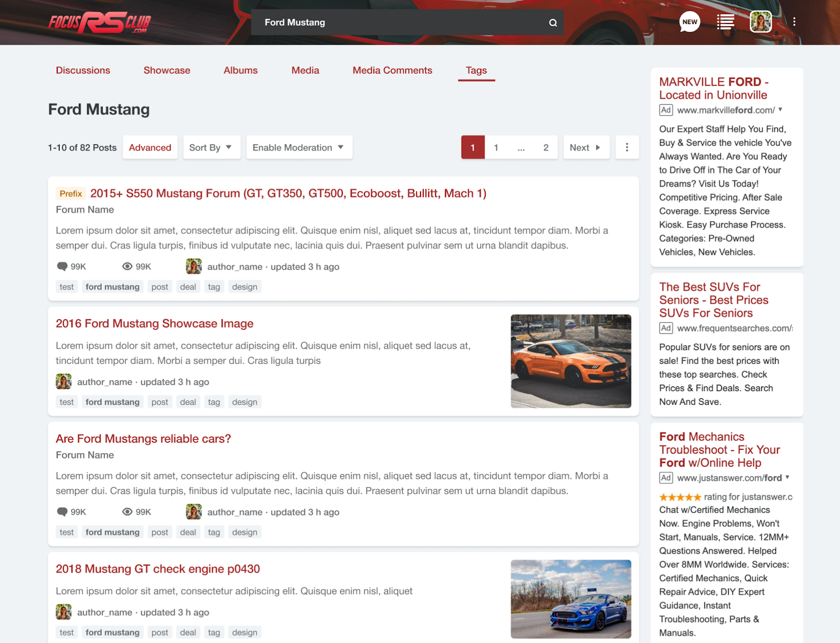Click ford mustang tag on check engine p0430 post

(112, 633)
